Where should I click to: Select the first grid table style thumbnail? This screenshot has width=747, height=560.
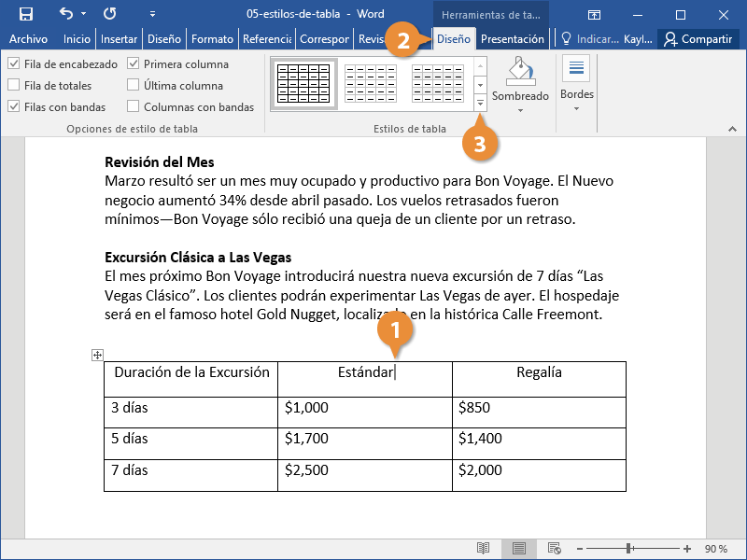tap(304, 84)
